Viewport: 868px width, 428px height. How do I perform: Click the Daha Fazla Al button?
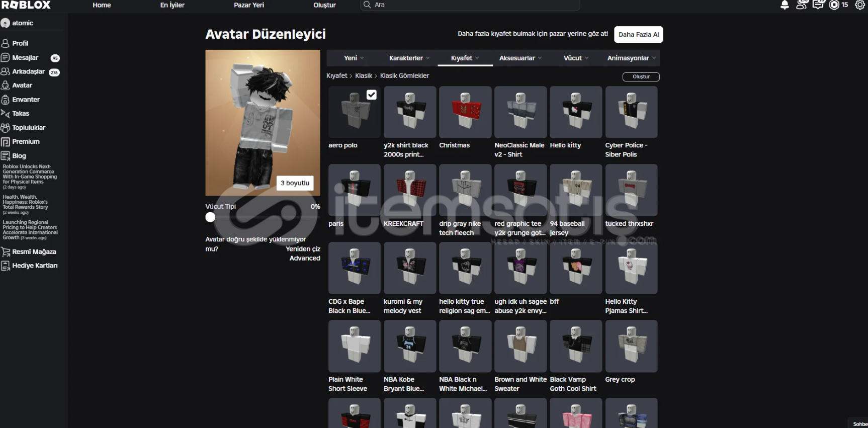click(x=639, y=35)
